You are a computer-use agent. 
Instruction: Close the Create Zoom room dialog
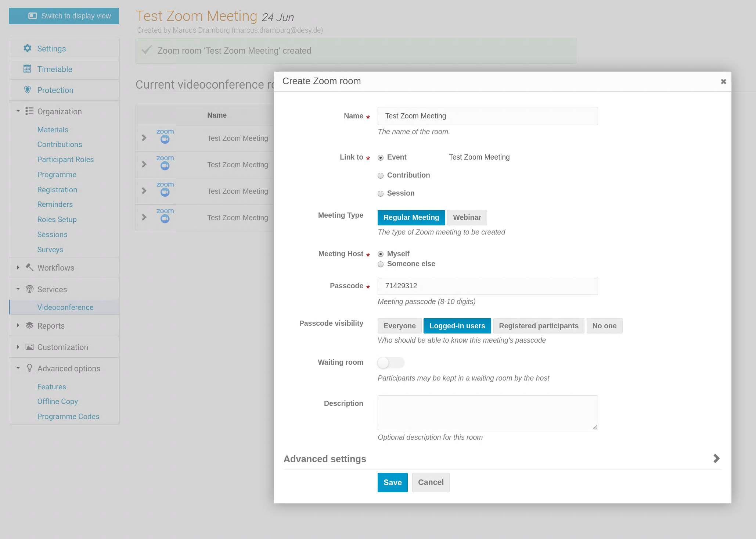click(723, 81)
